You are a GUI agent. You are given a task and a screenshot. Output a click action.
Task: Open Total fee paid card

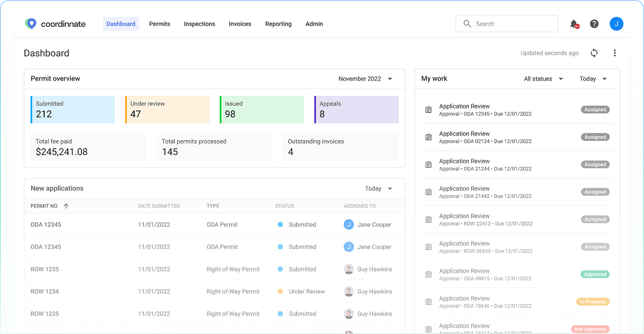tap(88, 147)
